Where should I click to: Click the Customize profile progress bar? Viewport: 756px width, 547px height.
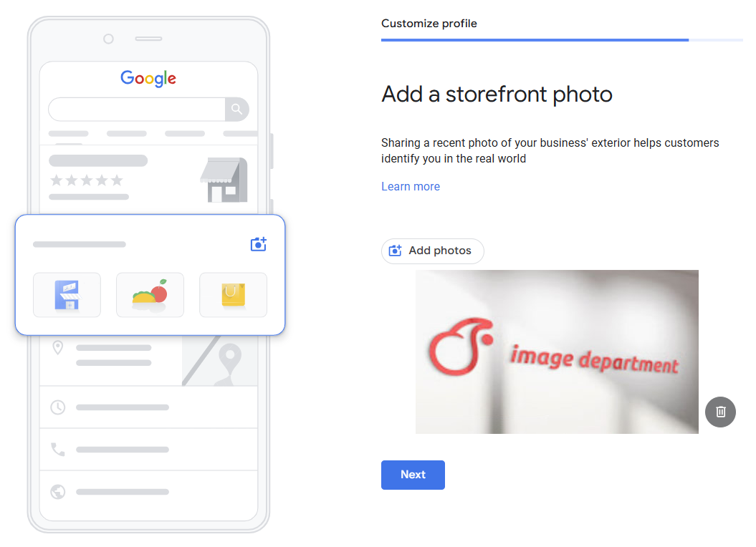pyautogui.click(x=562, y=40)
